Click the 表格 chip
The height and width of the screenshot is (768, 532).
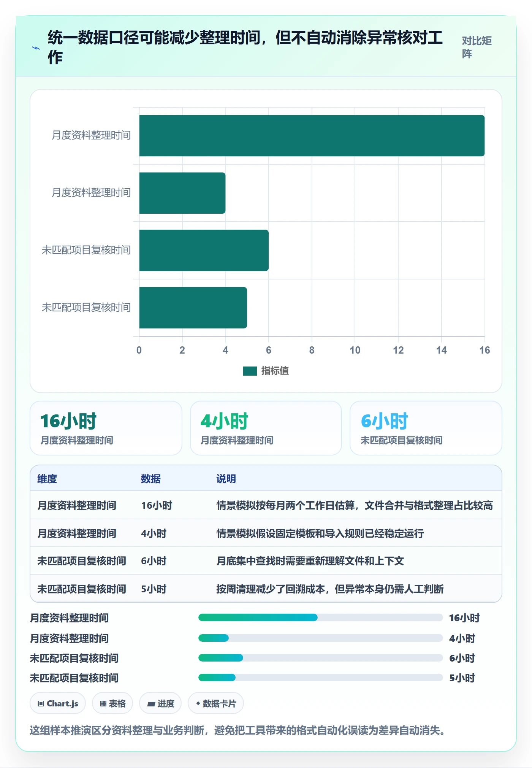(x=112, y=703)
